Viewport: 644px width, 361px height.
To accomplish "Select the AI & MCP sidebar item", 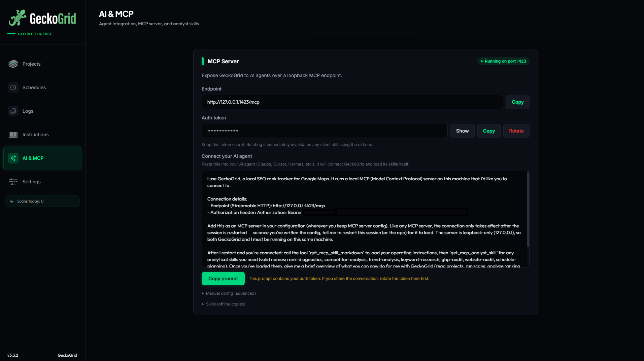I will pyautogui.click(x=42, y=158).
